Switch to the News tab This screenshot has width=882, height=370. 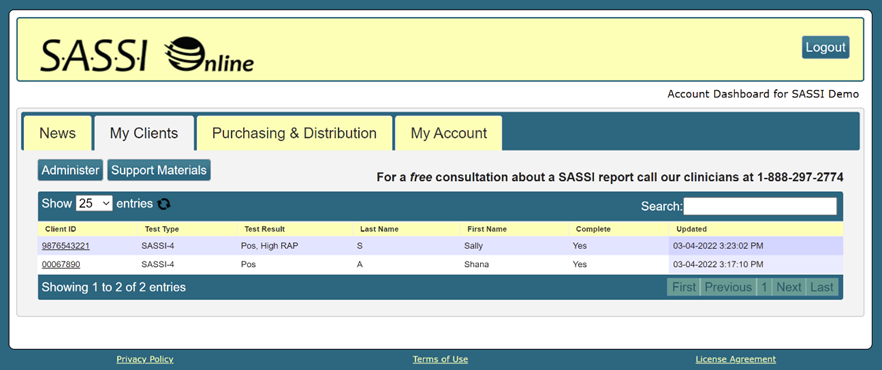click(x=57, y=133)
